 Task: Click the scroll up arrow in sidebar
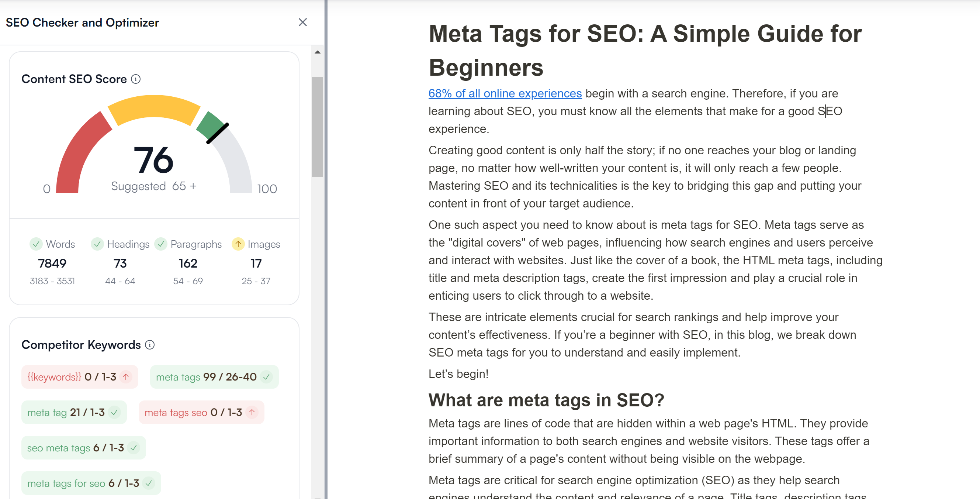pos(317,52)
